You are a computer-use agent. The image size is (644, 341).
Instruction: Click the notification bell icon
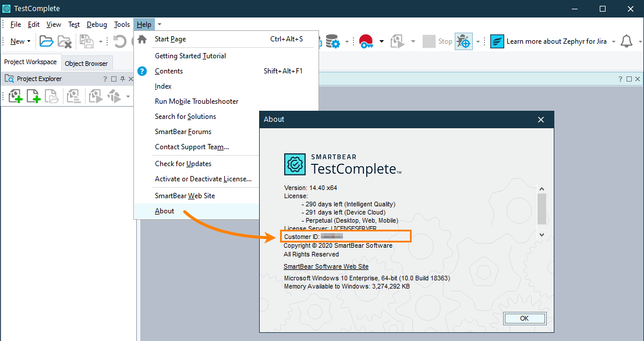[627, 41]
